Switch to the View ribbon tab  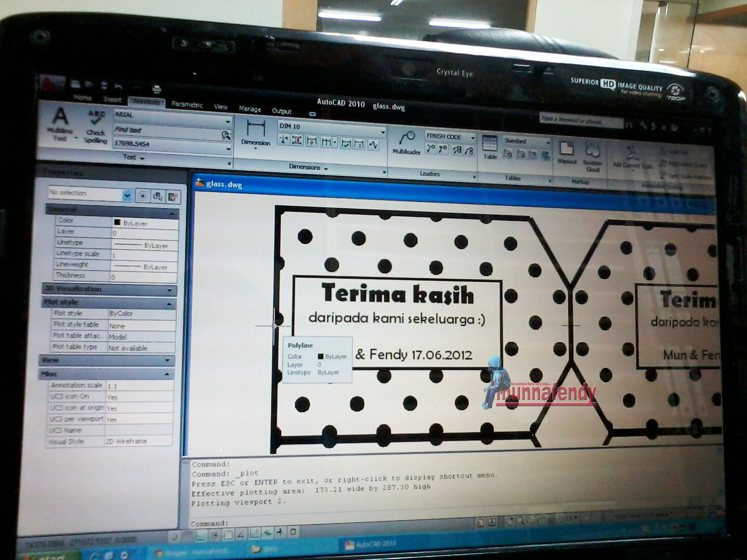click(x=220, y=106)
